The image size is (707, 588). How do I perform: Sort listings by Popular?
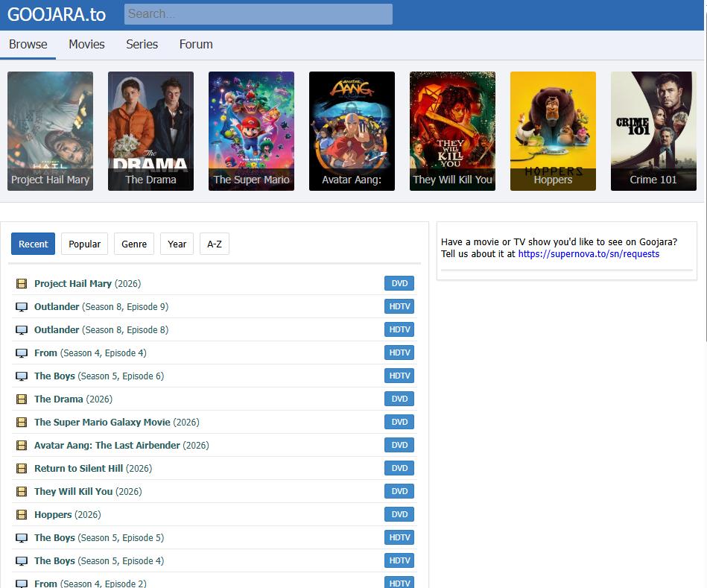(x=84, y=244)
